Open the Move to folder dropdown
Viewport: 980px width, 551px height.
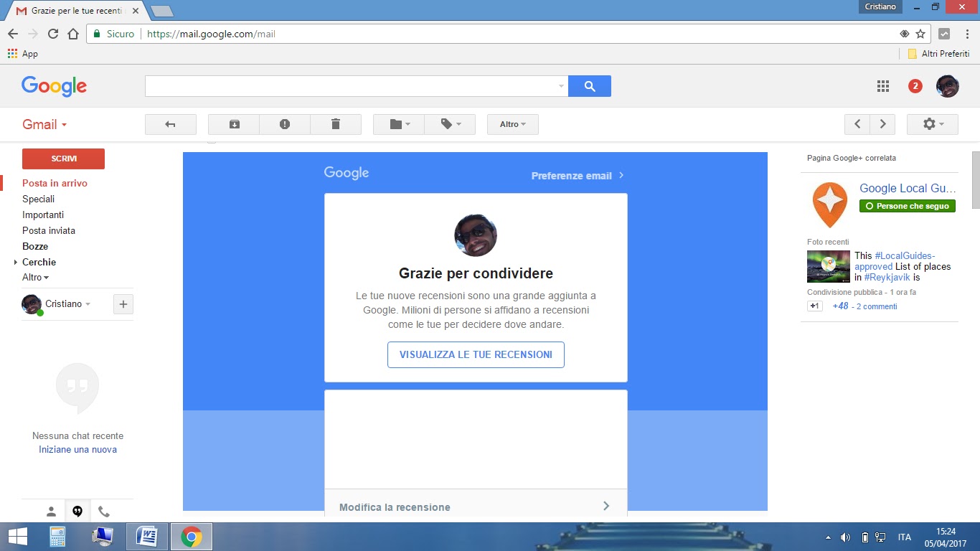(x=399, y=124)
